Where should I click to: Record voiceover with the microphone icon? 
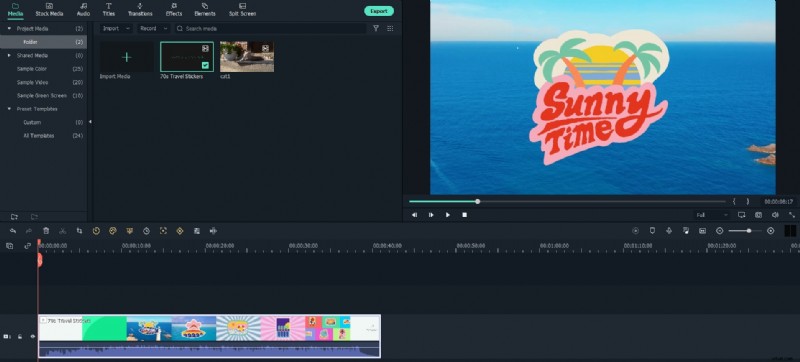669,231
